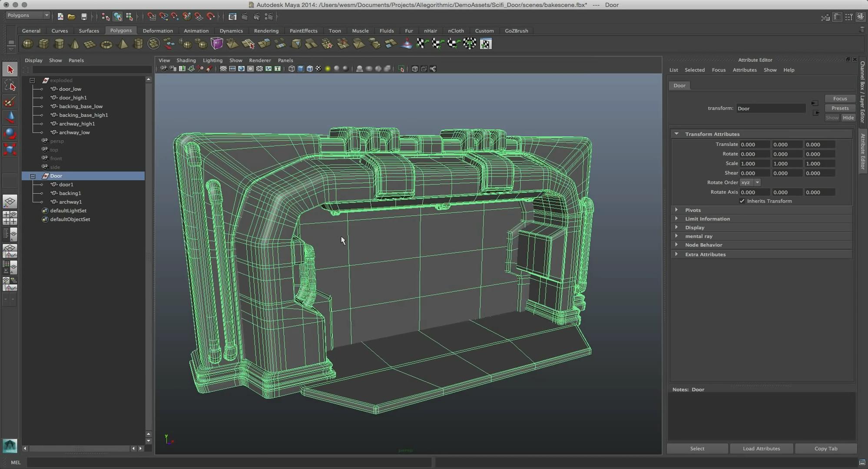
Task: Click the Translate X value field
Action: click(x=754, y=144)
